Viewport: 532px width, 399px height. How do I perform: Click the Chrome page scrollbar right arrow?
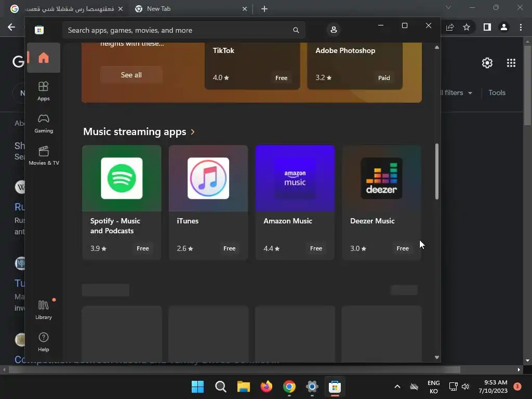(x=519, y=369)
